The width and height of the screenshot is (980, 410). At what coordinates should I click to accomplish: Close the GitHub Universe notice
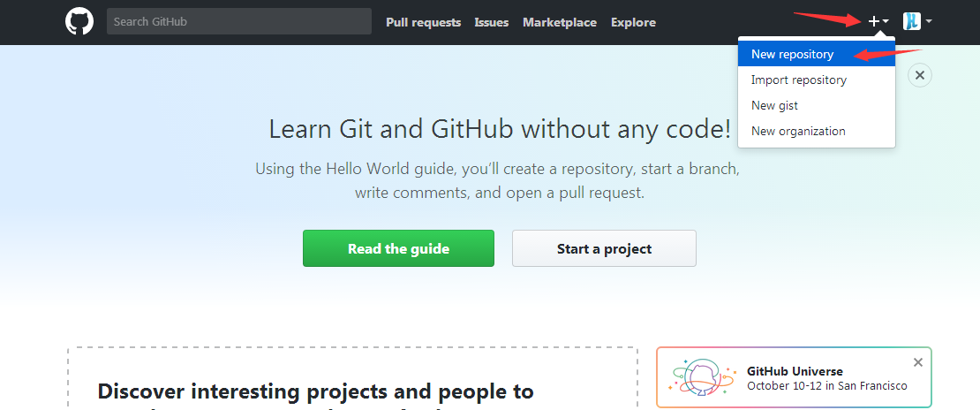click(x=917, y=361)
